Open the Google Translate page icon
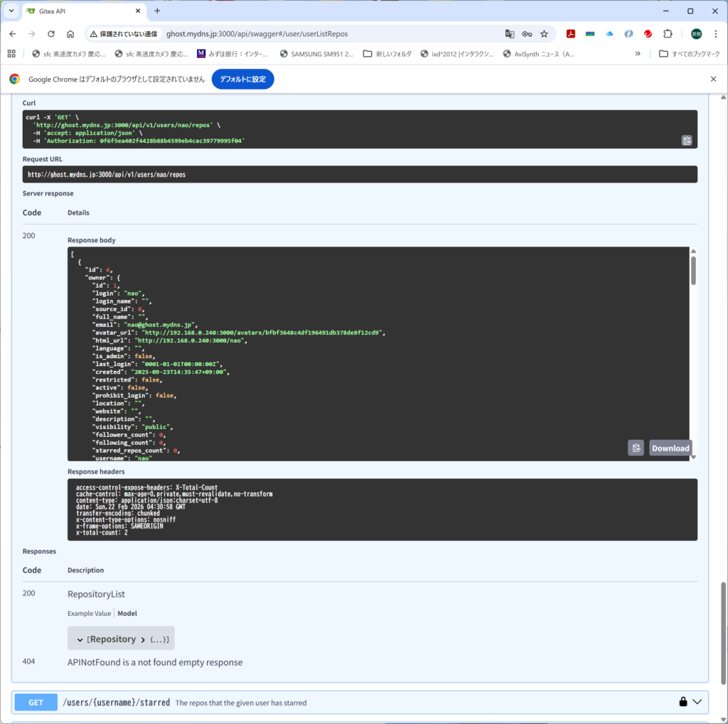Screen dimensions: 728x724 (x=509, y=33)
